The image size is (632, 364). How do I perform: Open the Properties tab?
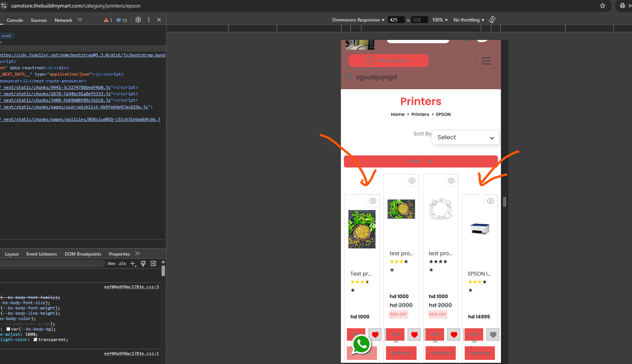[x=119, y=254]
